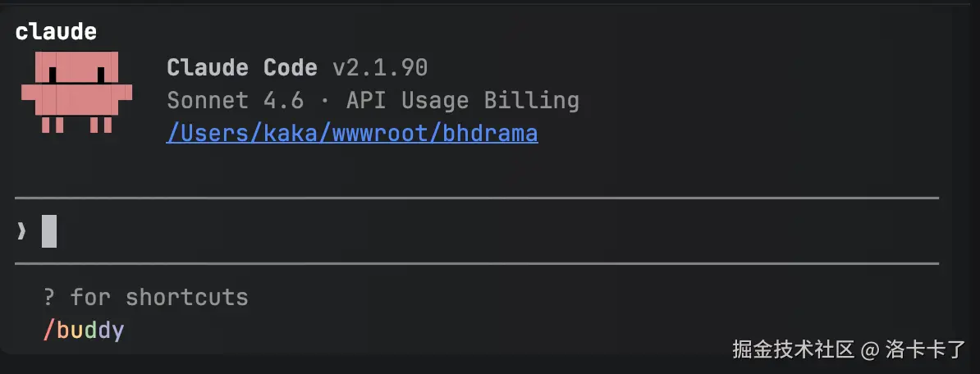Click the pink Claude pixel mascot
980x374 pixels.
pos(76,92)
